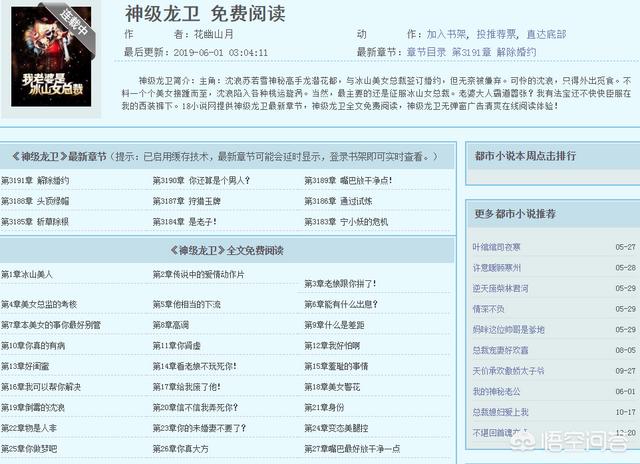Open 第2章 传说中的爱情动作片
Screen dimensions: 640x464
pyautogui.click(x=198, y=274)
